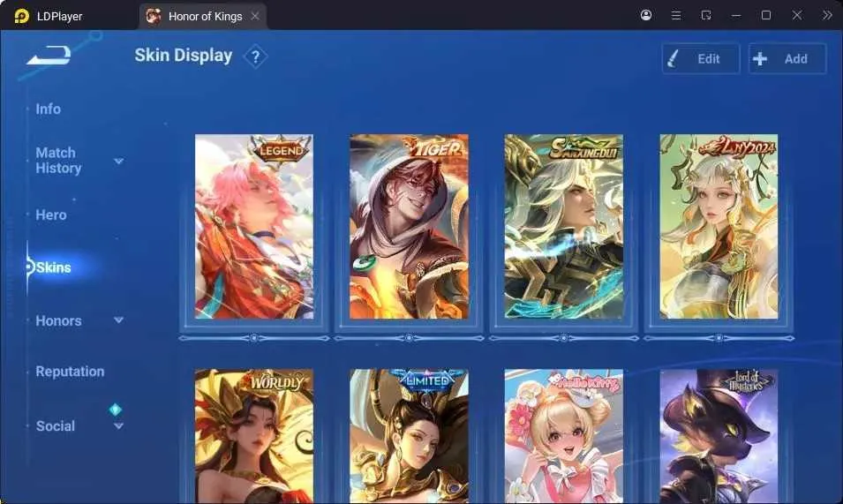Maximize the LDPlayer window
The height and width of the screenshot is (504, 843).
point(766,15)
